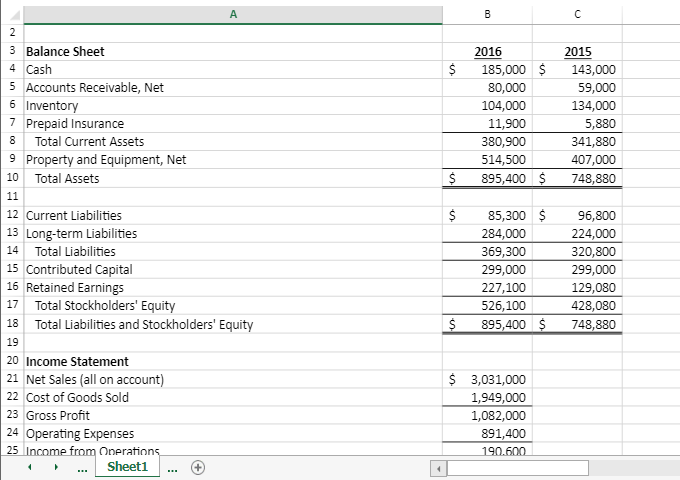Select the 2015 year heading cell
This screenshot has width=680, height=480.
pyautogui.click(x=577, y=52)
